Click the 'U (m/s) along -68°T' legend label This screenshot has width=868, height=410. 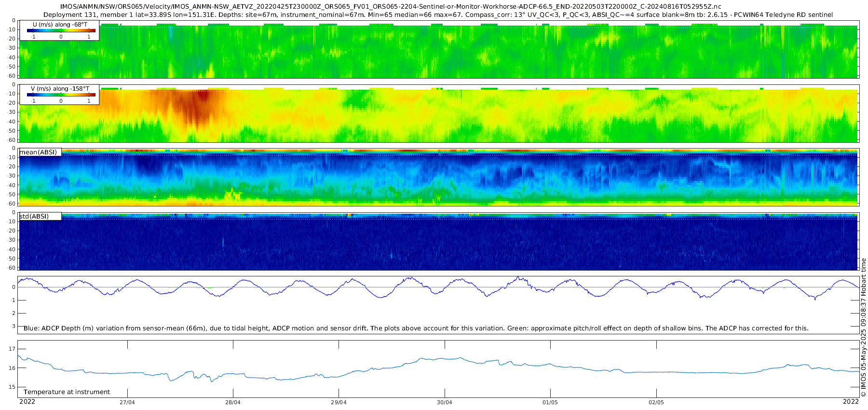pos(60,24)
